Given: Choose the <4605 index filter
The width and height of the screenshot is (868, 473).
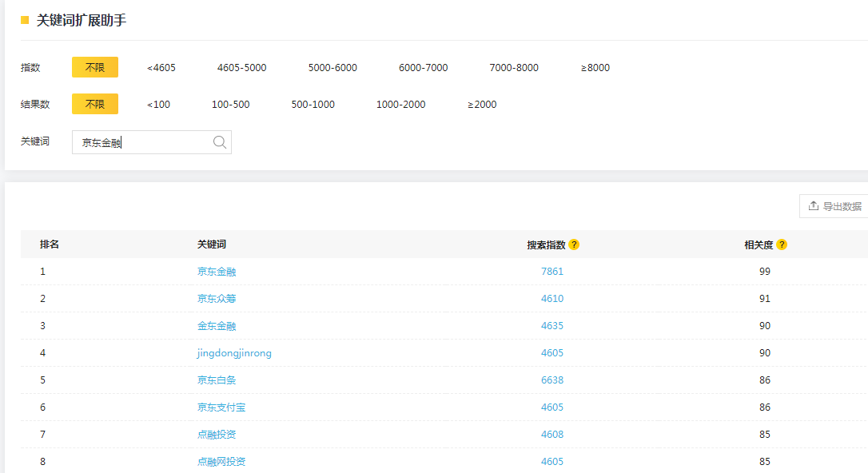Looking at the screenshot, I should 161,68.
